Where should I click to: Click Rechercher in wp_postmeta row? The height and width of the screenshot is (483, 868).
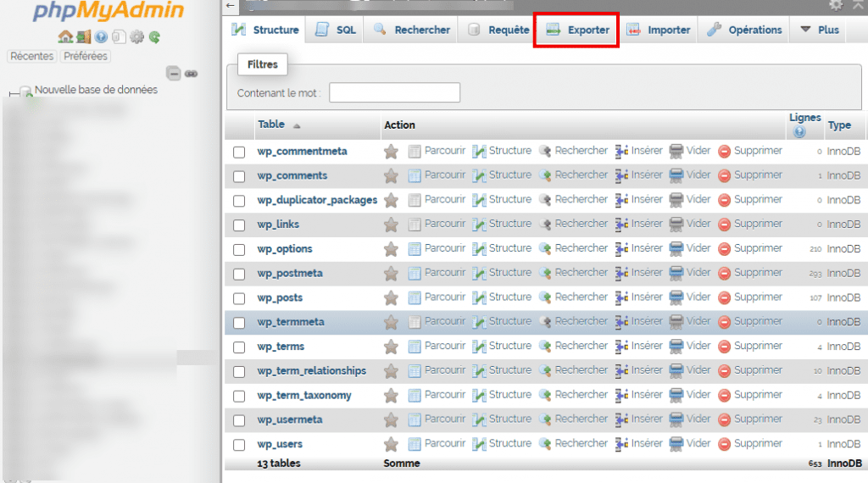(x=573, y=273)
